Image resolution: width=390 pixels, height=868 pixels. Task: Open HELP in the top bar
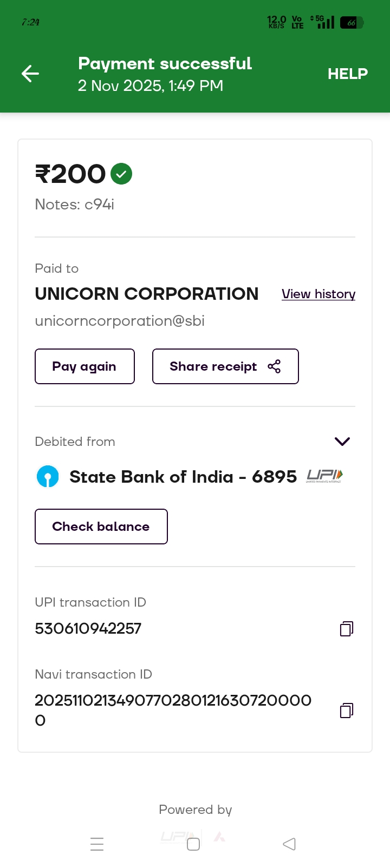tap(347, 74)
